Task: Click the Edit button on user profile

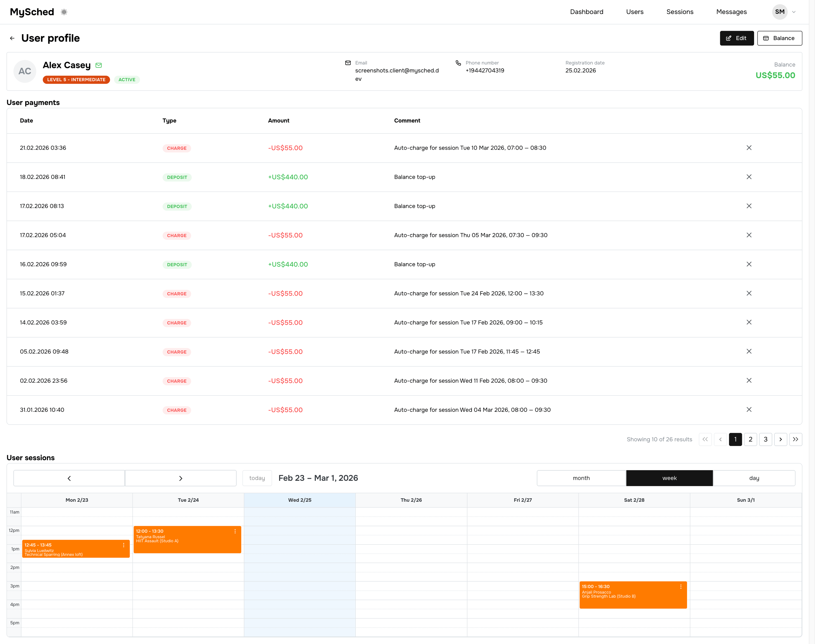Action: 736,38
